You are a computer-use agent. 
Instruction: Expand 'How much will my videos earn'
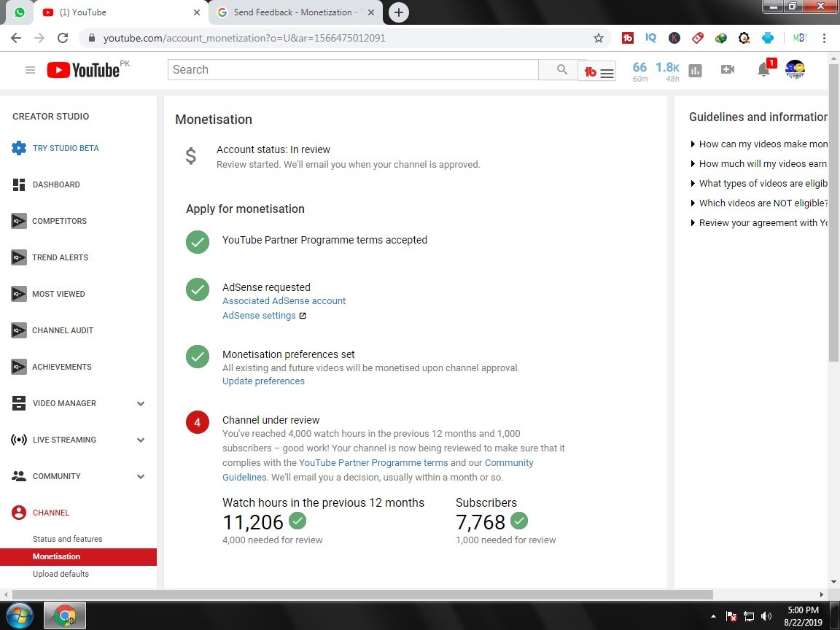758,164
